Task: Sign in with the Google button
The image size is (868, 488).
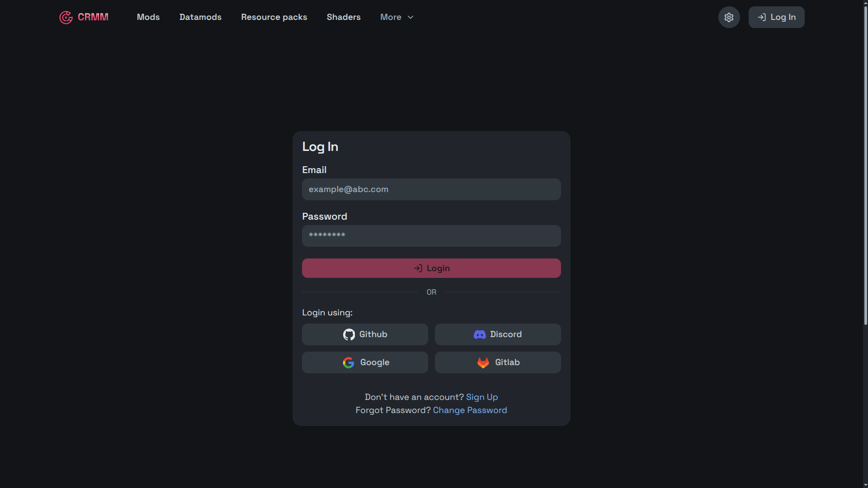Action: click(365, 362)
